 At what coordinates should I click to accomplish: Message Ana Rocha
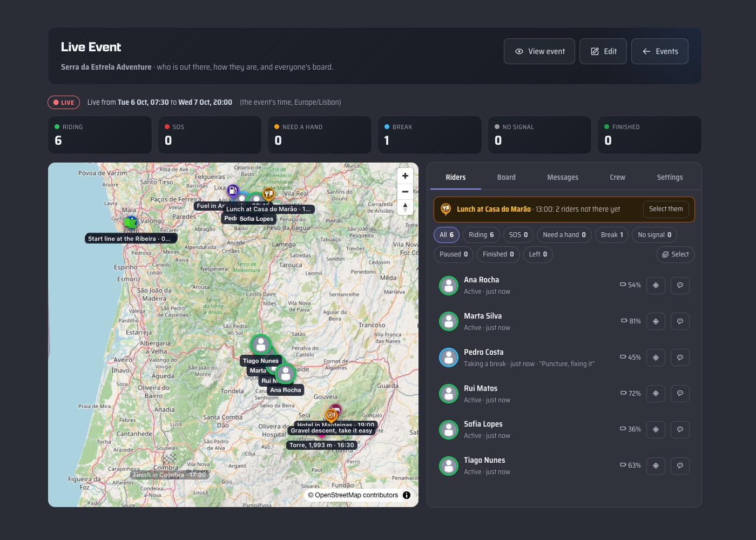(x=680, y=285)
